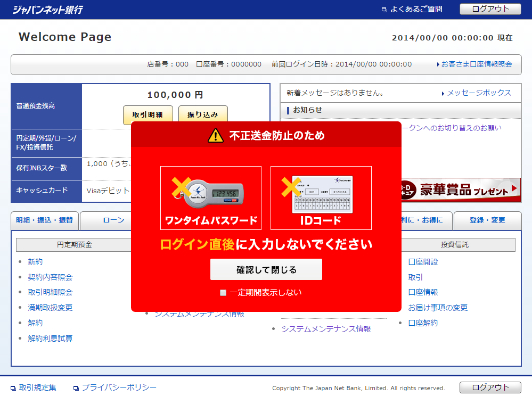Select 登録・変更 tab

pyautogui.click(x=487, y=220)
